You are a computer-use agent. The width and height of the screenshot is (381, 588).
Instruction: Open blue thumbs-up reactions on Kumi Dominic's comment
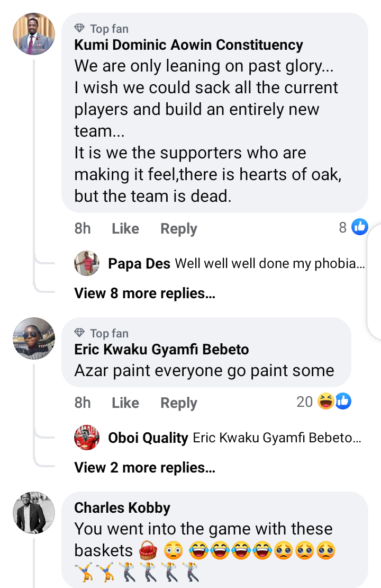point(360,227)
